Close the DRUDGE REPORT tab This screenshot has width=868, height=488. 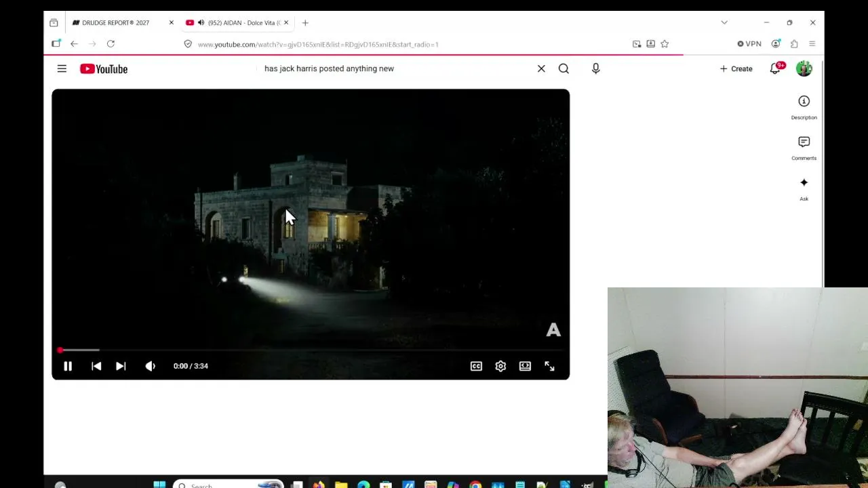click(171, 22)
